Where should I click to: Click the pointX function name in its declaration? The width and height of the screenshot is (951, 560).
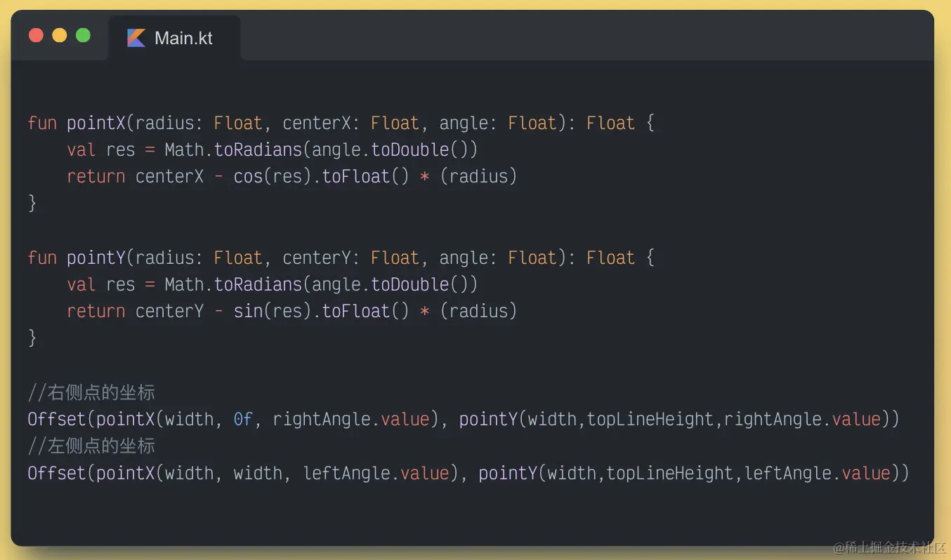click(x=96, y=124)
